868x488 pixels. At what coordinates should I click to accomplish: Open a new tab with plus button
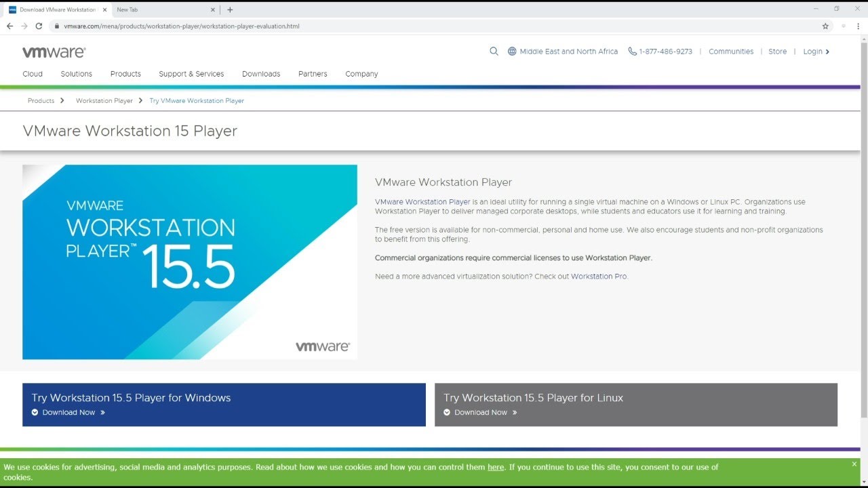tap(230, 9)
